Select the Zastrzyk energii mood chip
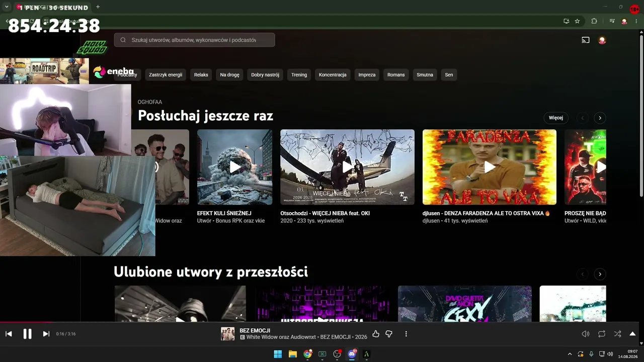The height and width of the screenshot is (362, 644). tap(166, 75)
